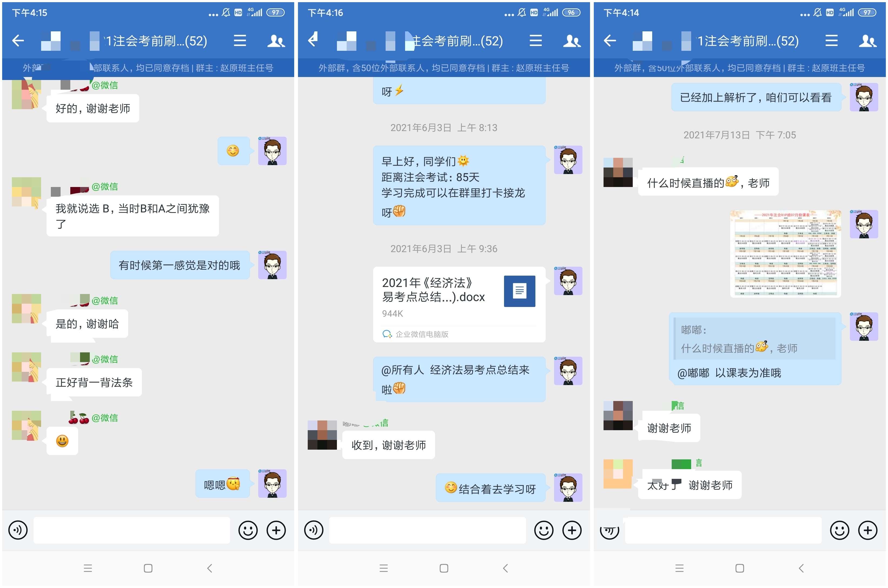Tap the plus icon to attach content
888x588 pixels.
pyautogui.click(x=276, y=530)
